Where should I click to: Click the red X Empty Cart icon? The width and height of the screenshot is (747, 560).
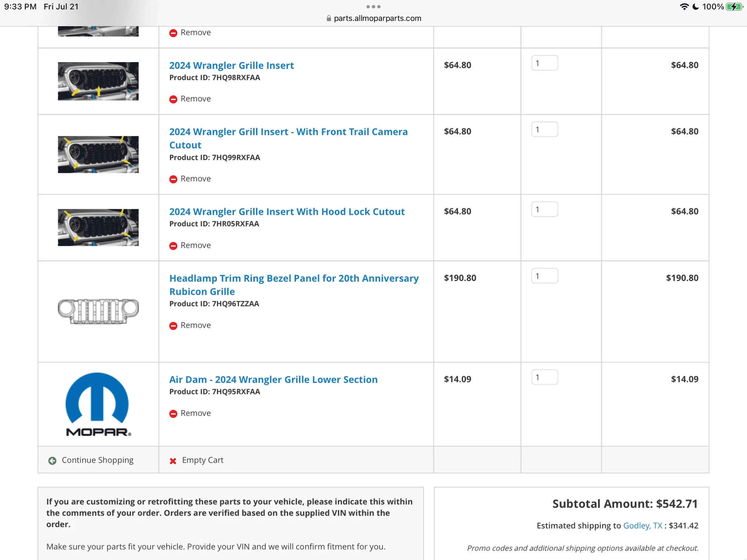[x=173, y=461]
